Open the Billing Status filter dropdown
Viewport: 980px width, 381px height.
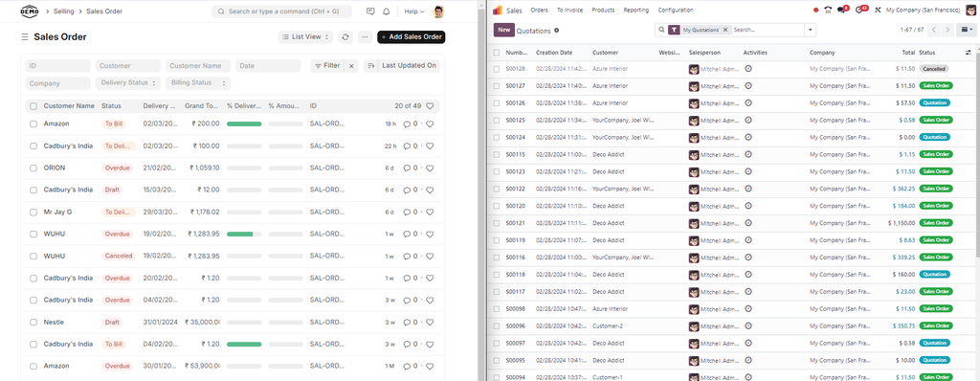(197, 82)
